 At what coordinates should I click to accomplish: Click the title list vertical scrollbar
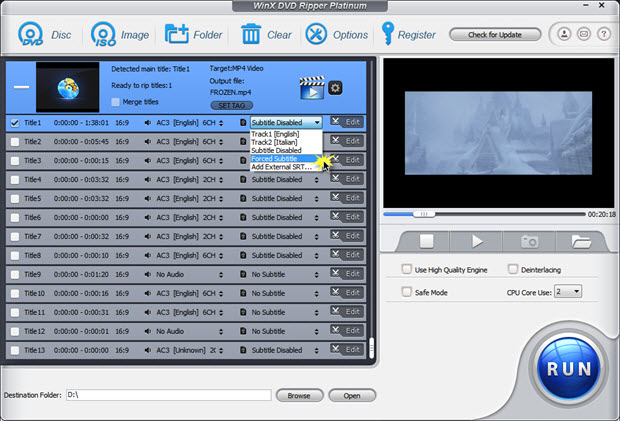pyautogui.click(x=371, y=347)
